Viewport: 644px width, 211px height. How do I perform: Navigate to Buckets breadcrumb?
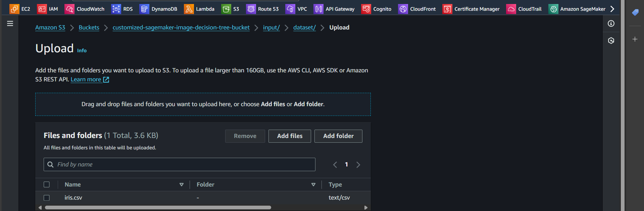tap(89, 27)
